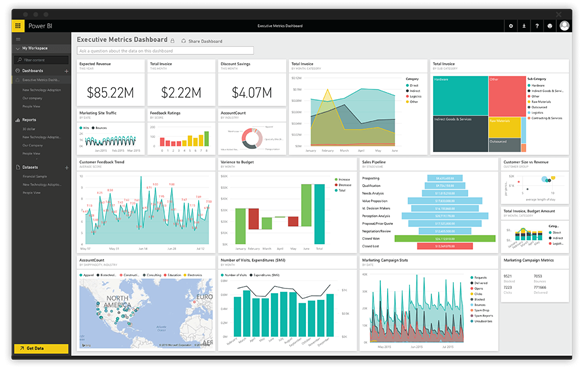Open the help question mark icon
The height and width of the screenshot is (367, 587).
pyautogui.click(x=537, y=26)
